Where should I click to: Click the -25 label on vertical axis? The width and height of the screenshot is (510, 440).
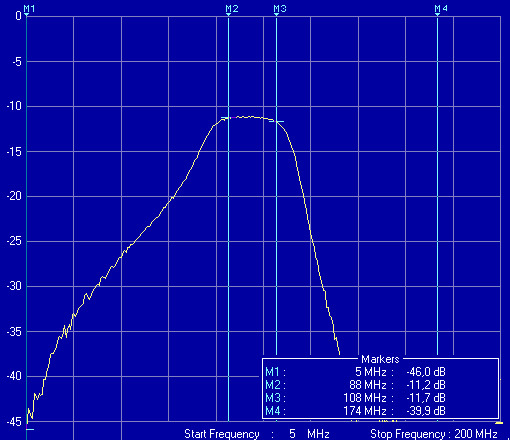[x=14, y=241]
